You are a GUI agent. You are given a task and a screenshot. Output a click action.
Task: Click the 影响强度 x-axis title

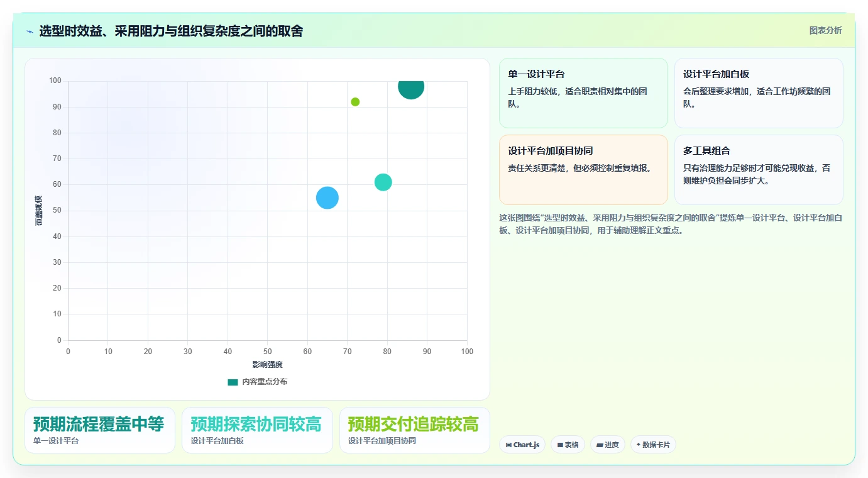tap(268, 365)
